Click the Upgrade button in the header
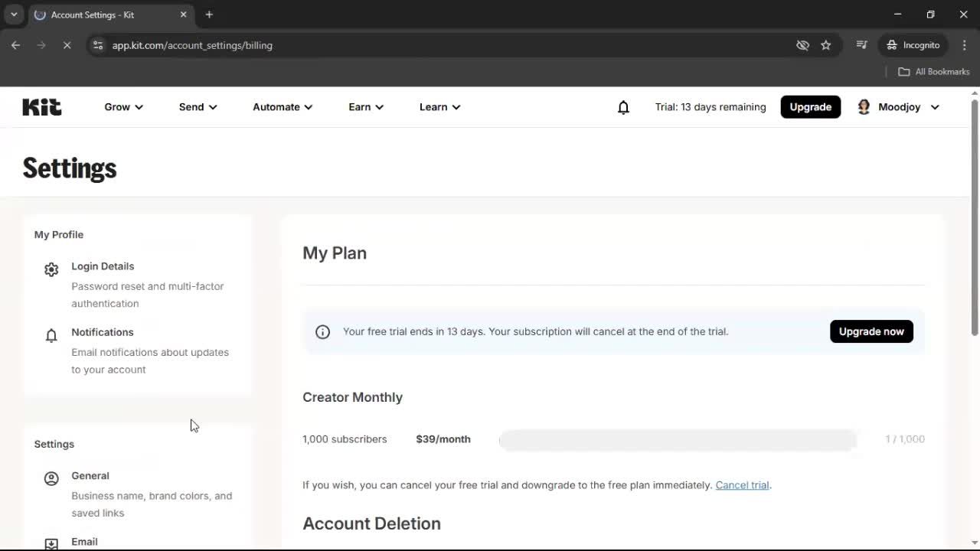Viewport: 980px width, 551px height. coord(810,106)
